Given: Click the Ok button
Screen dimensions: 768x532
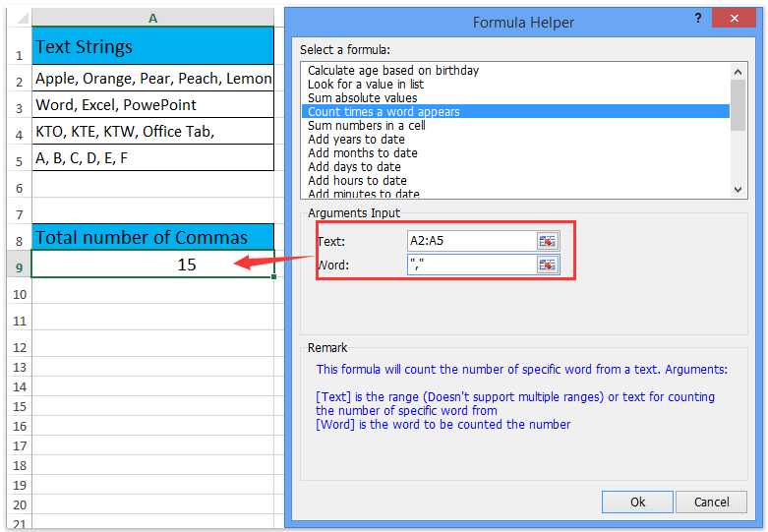Looking at the screenshot, I should 637,502.
